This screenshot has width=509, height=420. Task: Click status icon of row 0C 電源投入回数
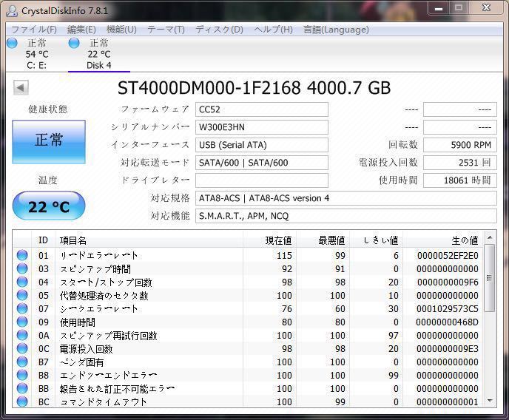22,348
